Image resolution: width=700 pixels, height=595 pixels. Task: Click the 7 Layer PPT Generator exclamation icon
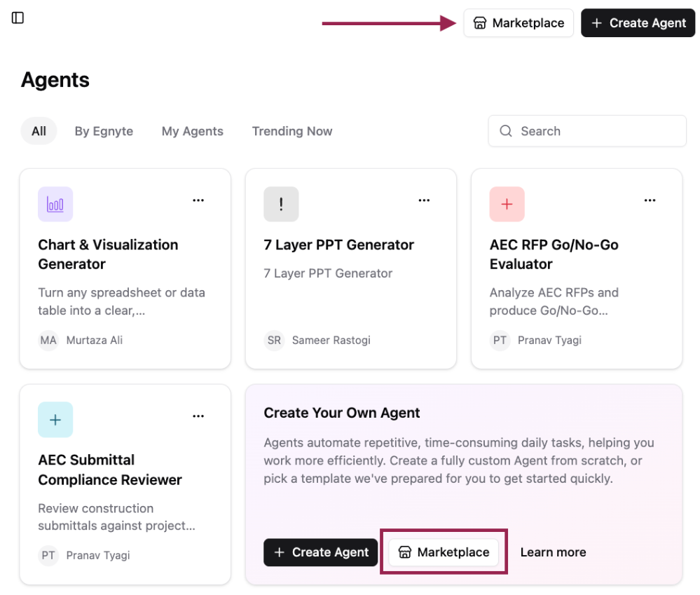(x=281, y=205)
